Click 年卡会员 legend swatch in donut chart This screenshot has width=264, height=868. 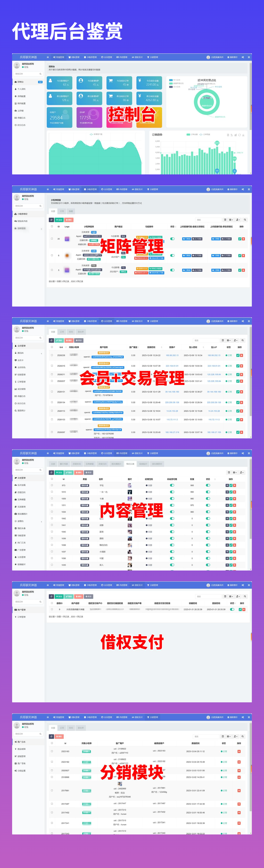tap(171, 80)
